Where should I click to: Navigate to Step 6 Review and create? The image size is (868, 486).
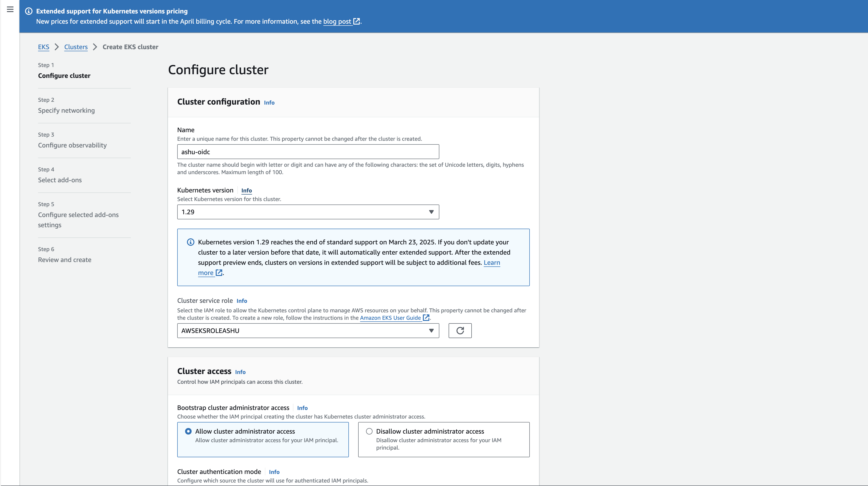64,259
